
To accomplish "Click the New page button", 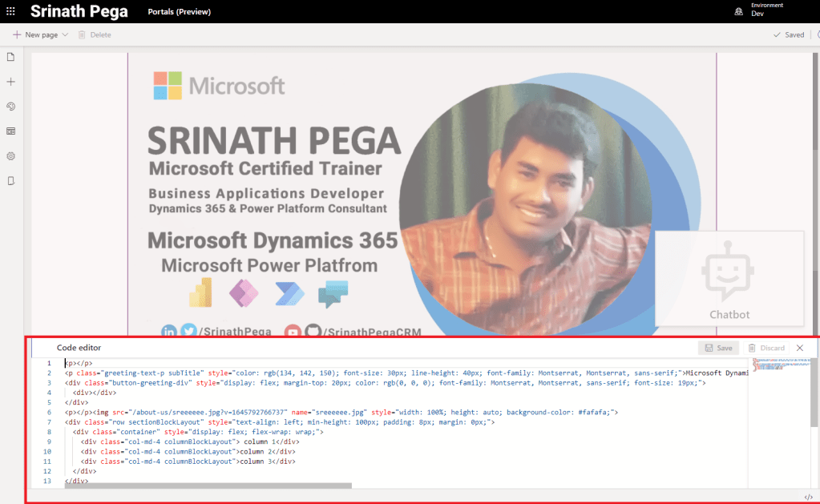I will (x=36, y=35).
